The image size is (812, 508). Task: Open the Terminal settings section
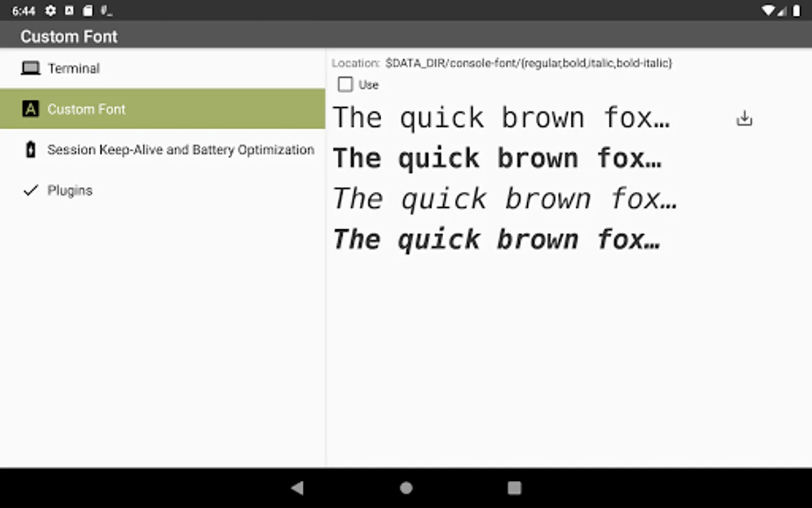162,68
